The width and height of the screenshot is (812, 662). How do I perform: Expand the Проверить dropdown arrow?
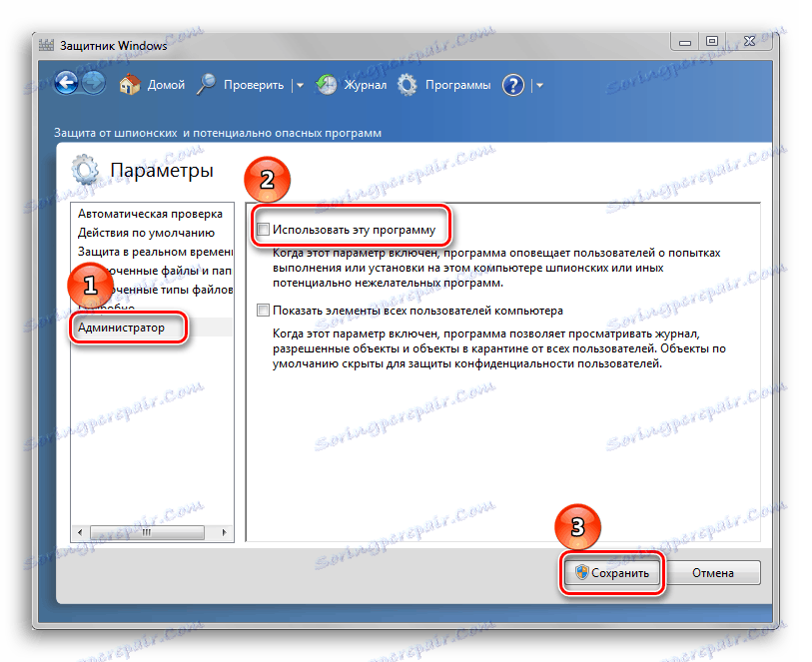tap(300, 86)
